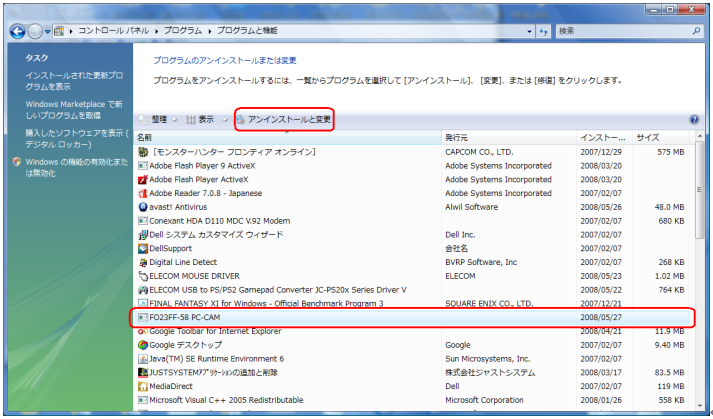Click the 表示 views toolbar button

coord(200,120)
